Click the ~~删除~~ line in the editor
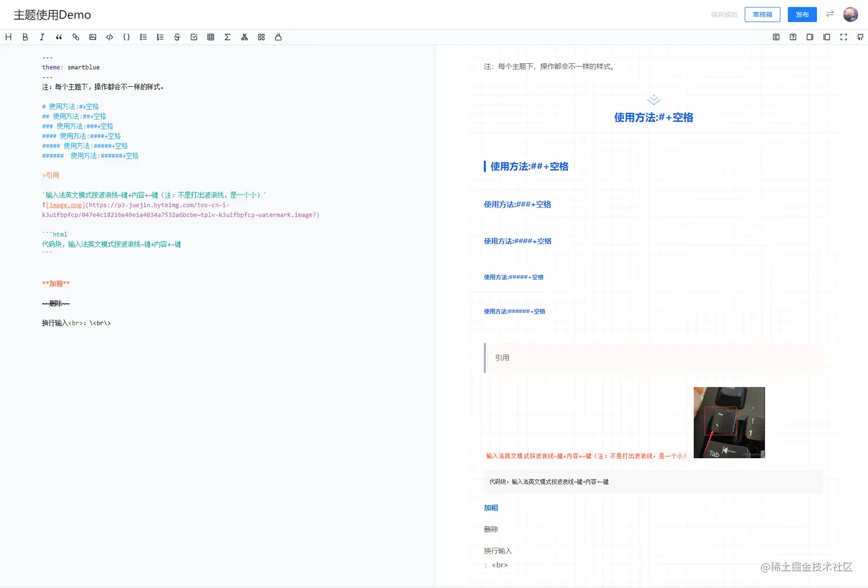Viewport: 868px width, 588px height. [x=56, y=303]
